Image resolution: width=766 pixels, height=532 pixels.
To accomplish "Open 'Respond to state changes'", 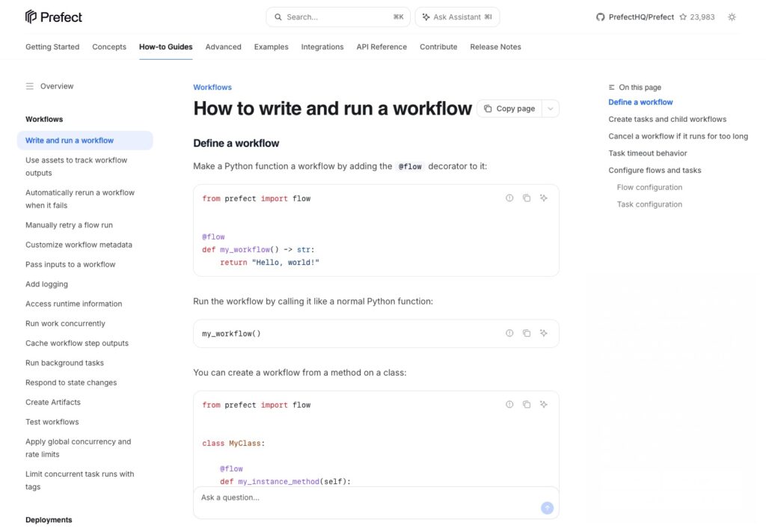I will [71, 382].
